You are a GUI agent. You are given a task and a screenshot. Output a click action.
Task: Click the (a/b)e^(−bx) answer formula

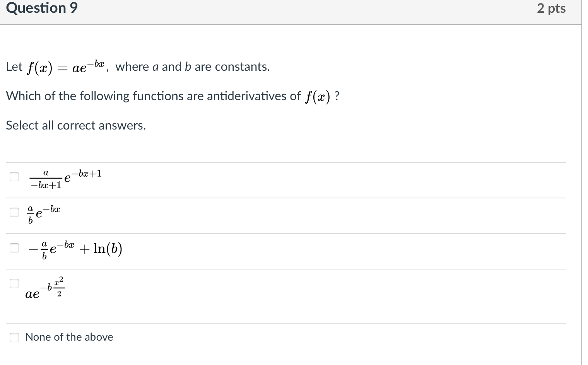click(43, 215)
